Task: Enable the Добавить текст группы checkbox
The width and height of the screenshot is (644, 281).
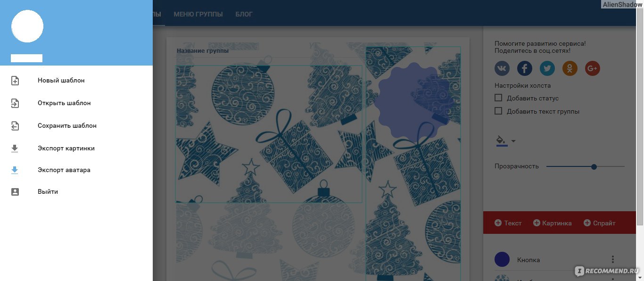Action: (x=498, y=111)
